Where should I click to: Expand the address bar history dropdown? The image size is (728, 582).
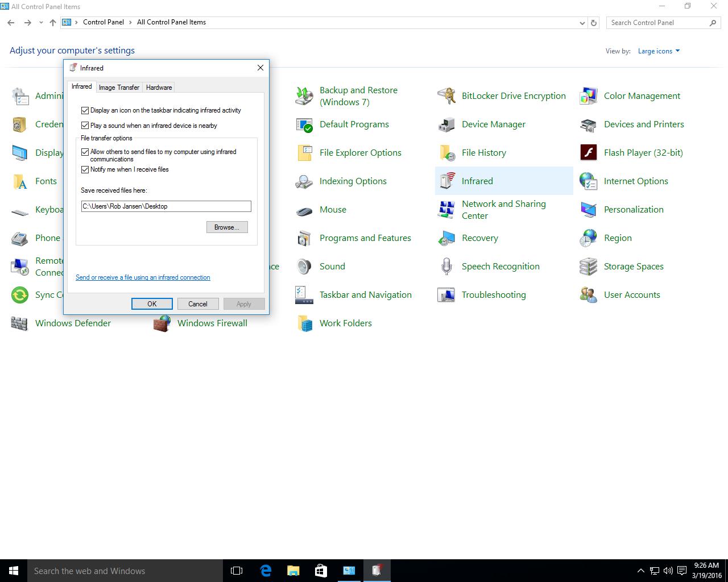point(582,23)
